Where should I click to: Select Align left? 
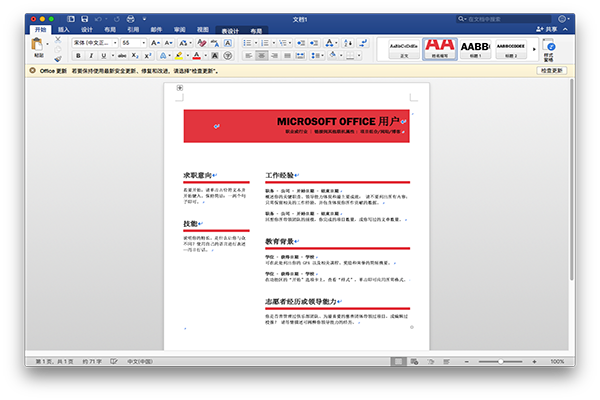click(249, 56)
